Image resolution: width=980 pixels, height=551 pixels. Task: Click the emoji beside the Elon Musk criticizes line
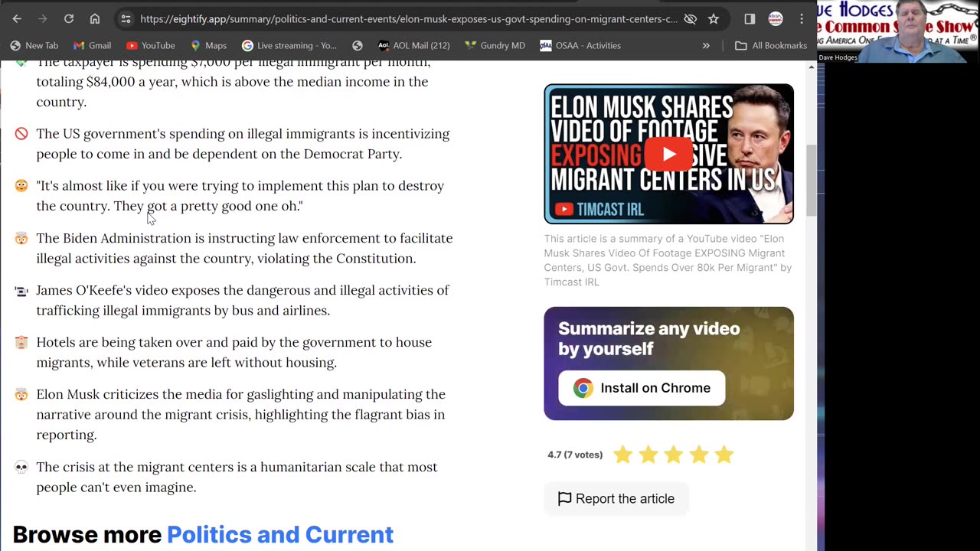pos(21,395)
